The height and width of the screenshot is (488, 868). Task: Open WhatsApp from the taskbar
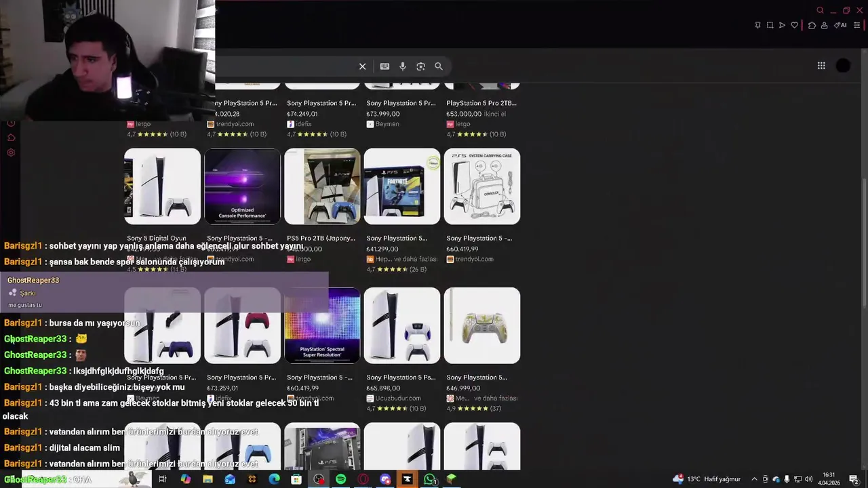(429, 479)
